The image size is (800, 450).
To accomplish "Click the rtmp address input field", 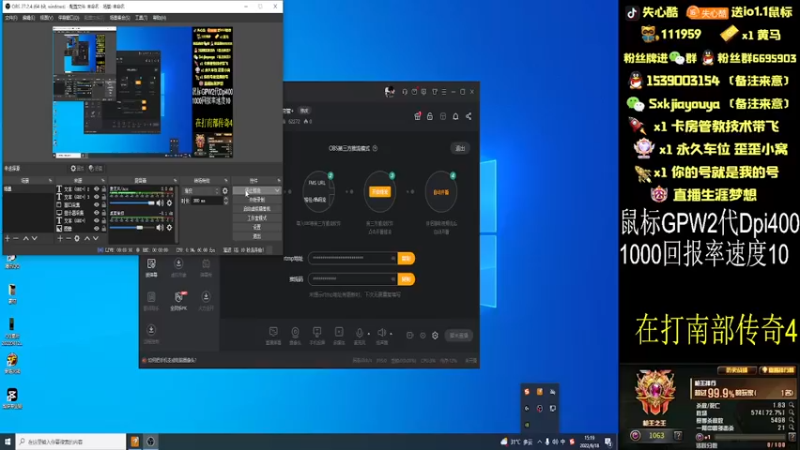I will (x=353, y=258).
